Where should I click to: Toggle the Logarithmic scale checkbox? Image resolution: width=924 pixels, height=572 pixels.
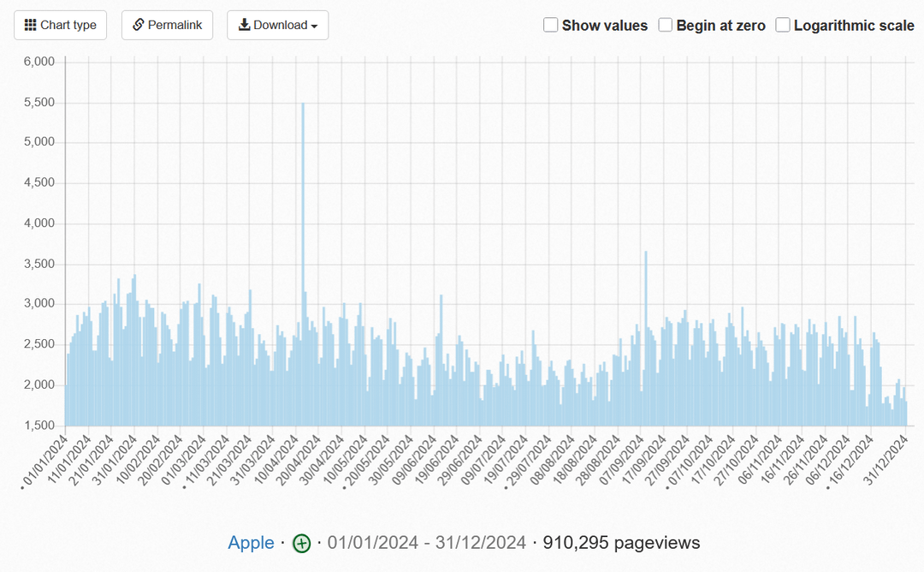(x=783, y=25)
